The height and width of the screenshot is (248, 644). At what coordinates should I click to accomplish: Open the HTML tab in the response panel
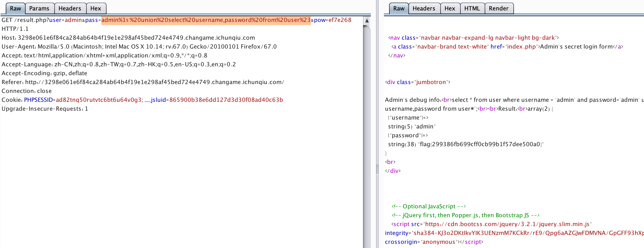472,8
